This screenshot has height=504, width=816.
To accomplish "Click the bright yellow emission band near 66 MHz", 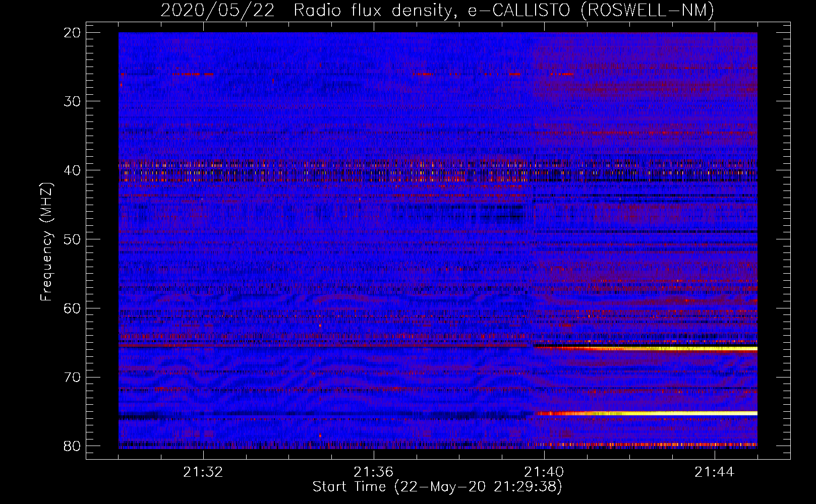I will (x=646, y=348).
